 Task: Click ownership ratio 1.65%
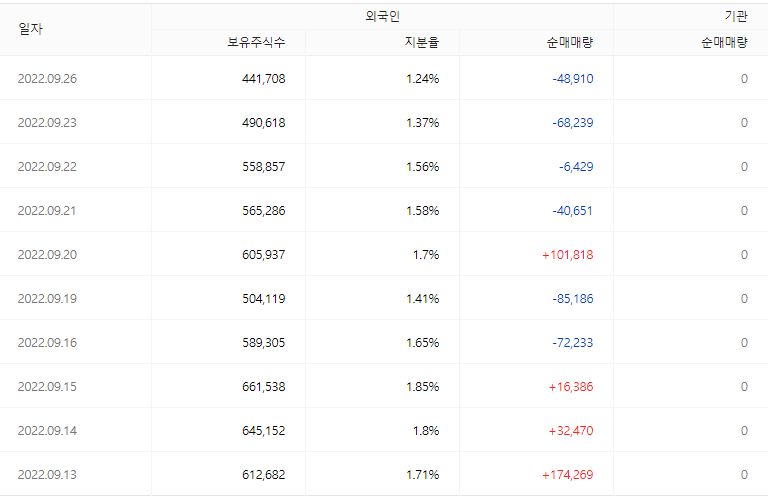[423, 342]
